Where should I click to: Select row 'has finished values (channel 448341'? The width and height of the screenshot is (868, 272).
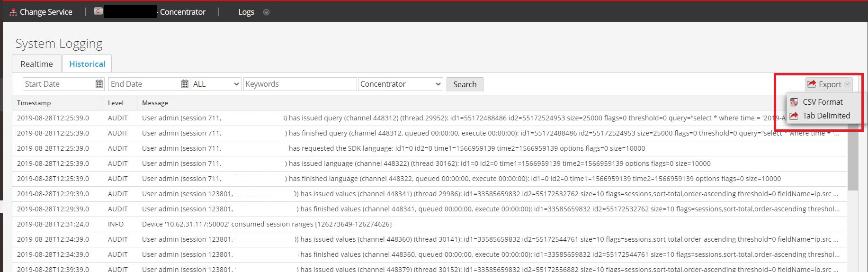(x=430, y=209)
